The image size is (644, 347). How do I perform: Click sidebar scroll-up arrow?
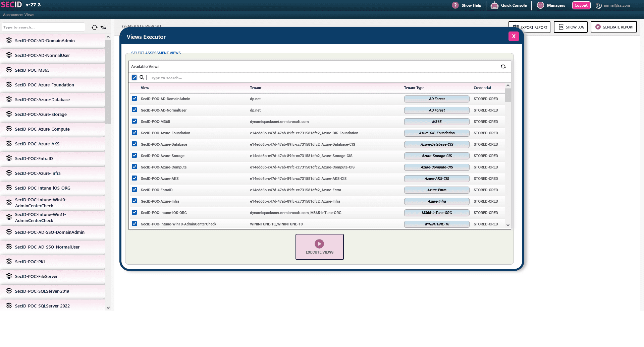(x=108, y=37)
